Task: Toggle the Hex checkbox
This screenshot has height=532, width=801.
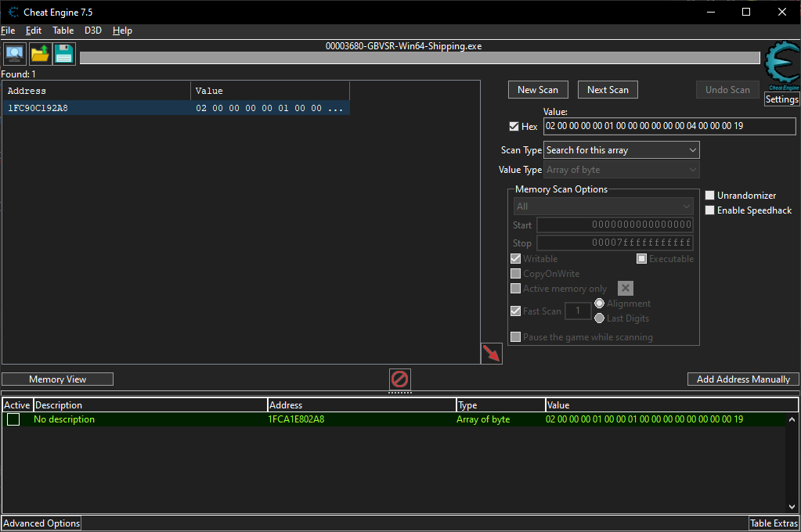Action: [514, 127]
